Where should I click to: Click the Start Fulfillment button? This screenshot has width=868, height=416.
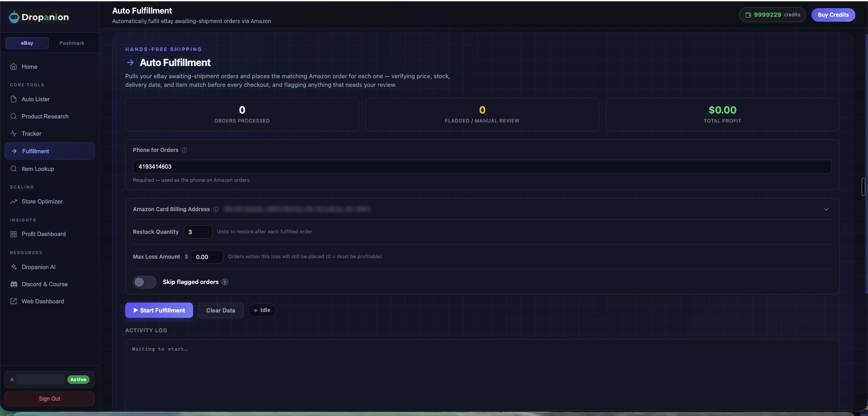(159, 310)
